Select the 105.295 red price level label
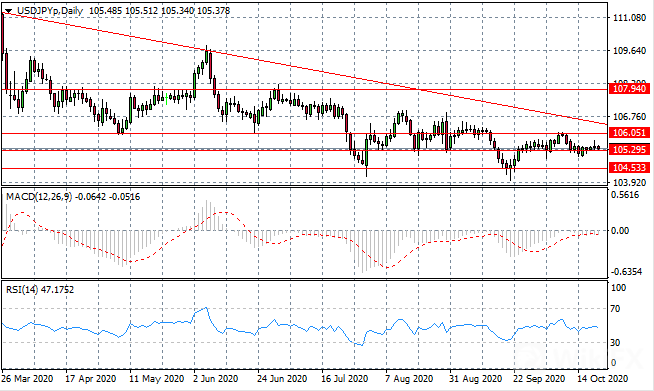 coord(629,149)
